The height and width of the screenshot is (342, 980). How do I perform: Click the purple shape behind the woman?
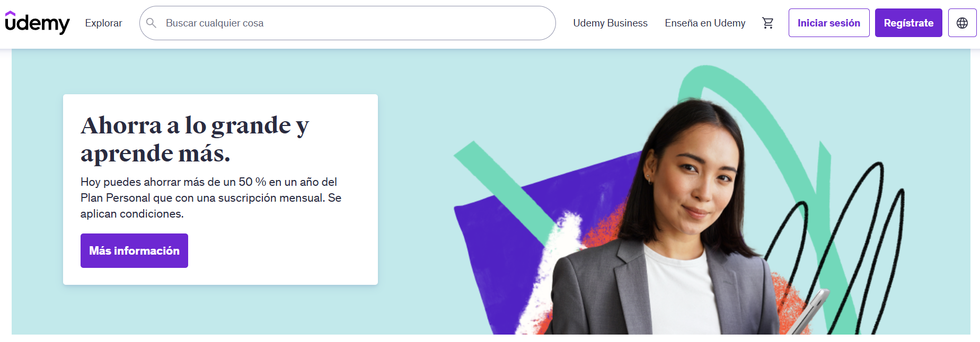[493, 254]
